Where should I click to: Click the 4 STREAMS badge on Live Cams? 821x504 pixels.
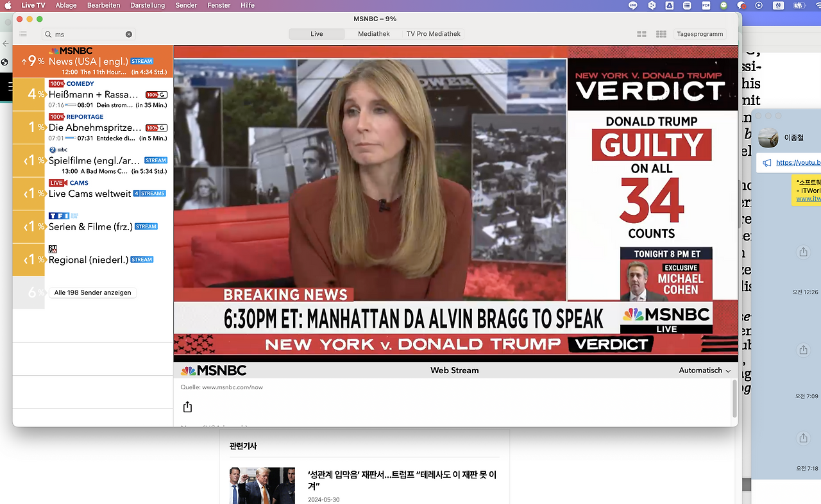pos(149,194)
